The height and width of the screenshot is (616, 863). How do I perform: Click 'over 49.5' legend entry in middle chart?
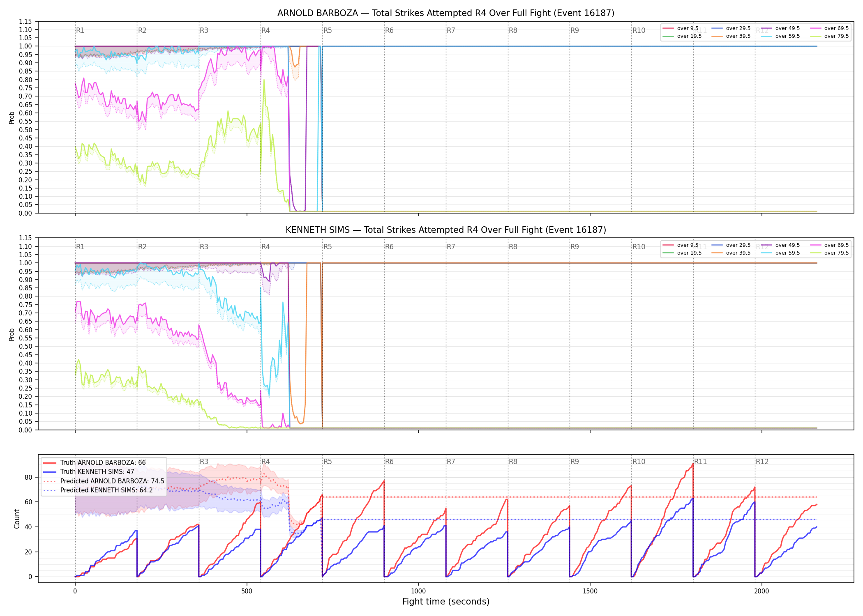pos(780,245)
